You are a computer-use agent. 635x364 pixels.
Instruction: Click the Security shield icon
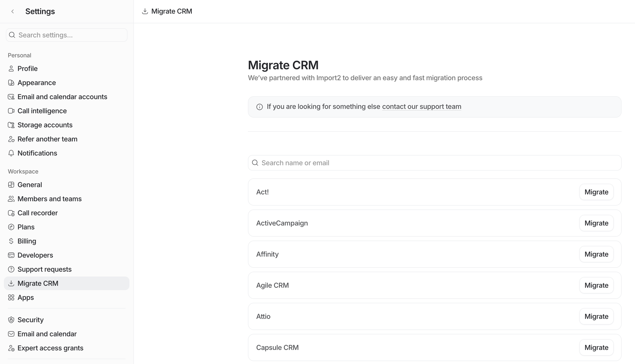(11, 320)
